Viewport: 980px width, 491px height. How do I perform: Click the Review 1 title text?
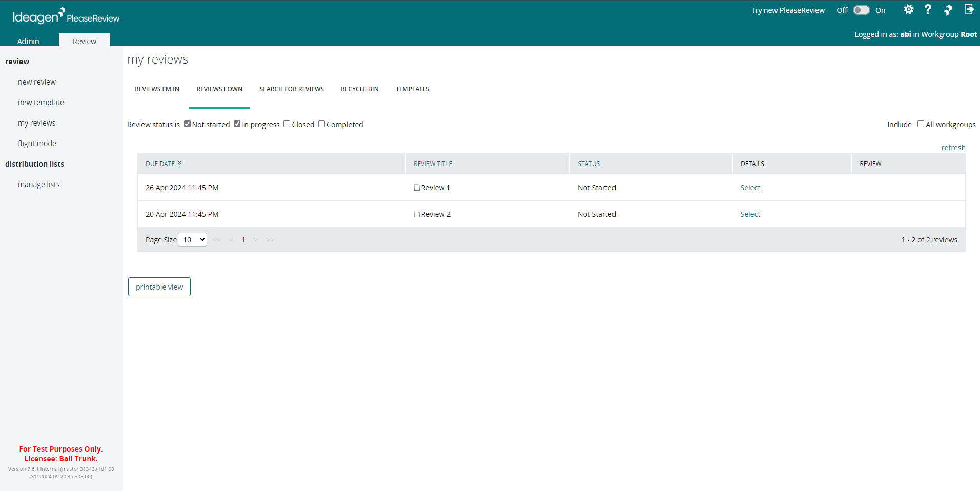click(x=436, y=188)
